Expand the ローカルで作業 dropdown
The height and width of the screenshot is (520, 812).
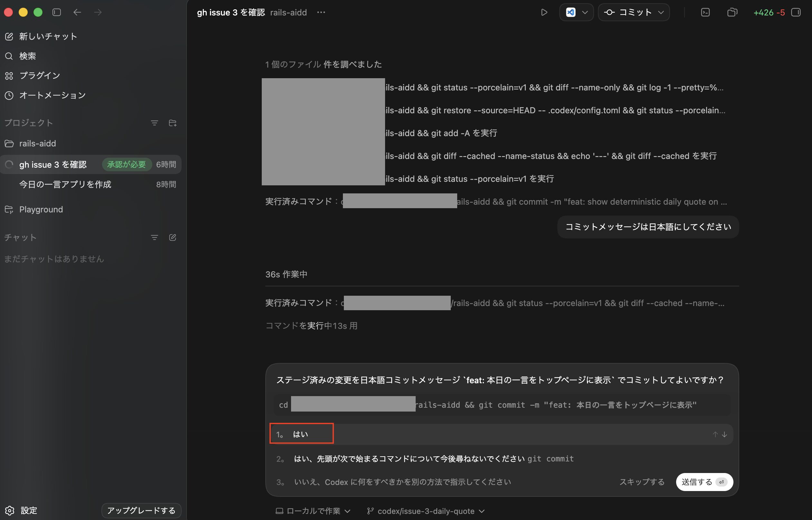pyautogui.click(x=313, y=511)
